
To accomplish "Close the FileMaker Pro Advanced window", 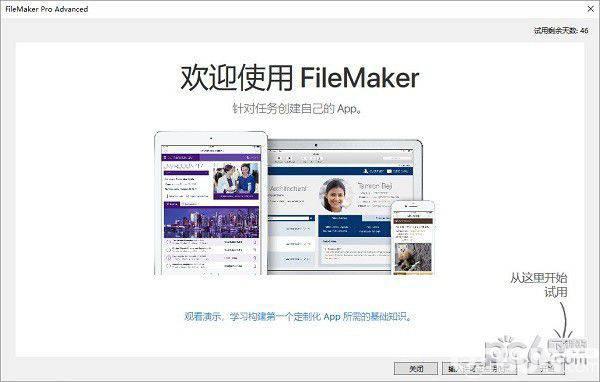I will tap(590, 9).
